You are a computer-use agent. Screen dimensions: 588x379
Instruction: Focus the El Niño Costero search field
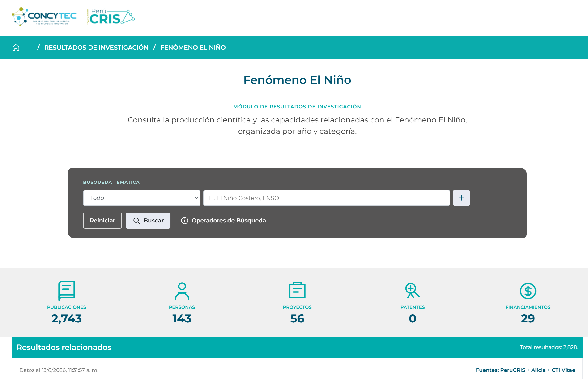(x=326, y=198)
